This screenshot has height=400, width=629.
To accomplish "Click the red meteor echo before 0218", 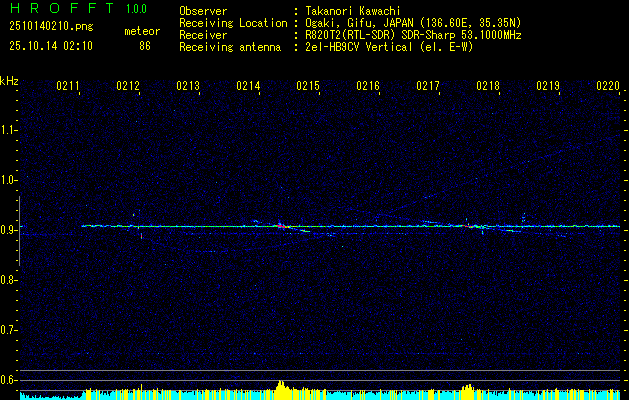I will pyautogui.click(x=468, y=226).
